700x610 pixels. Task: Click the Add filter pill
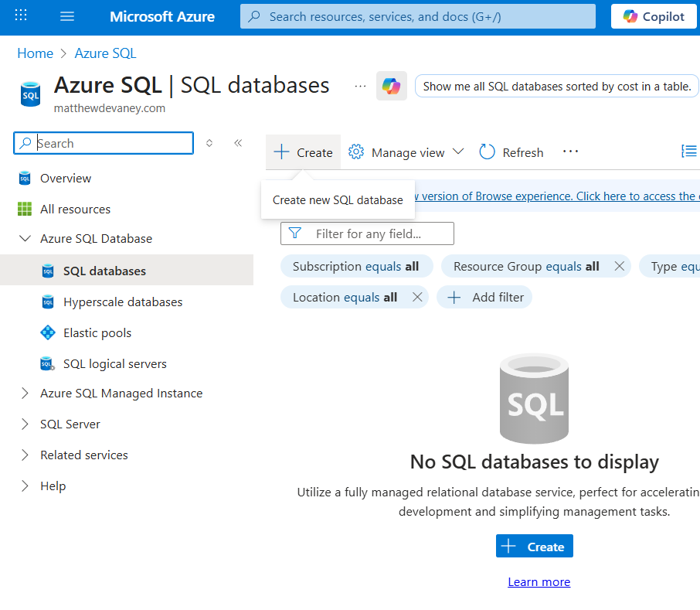point(484,297)
